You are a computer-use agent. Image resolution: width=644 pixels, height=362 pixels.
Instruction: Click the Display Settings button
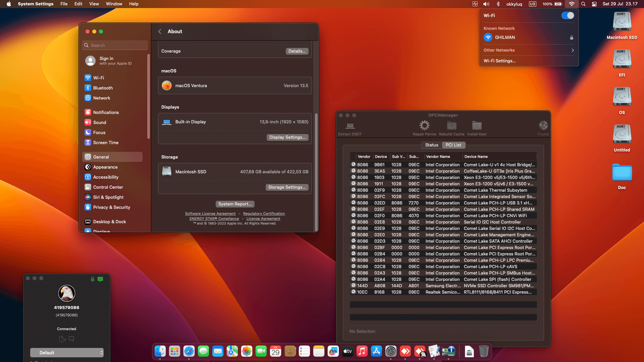coord(287,137)
